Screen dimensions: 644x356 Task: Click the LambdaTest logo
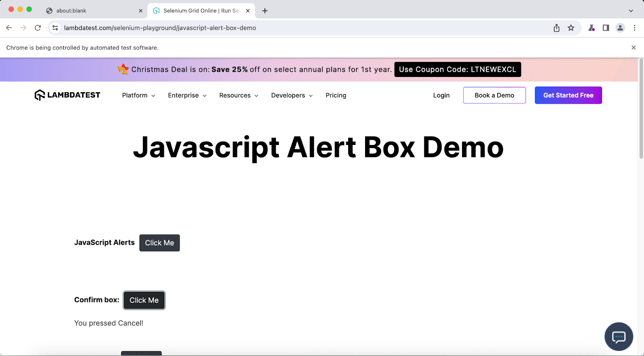click(67, 95)
